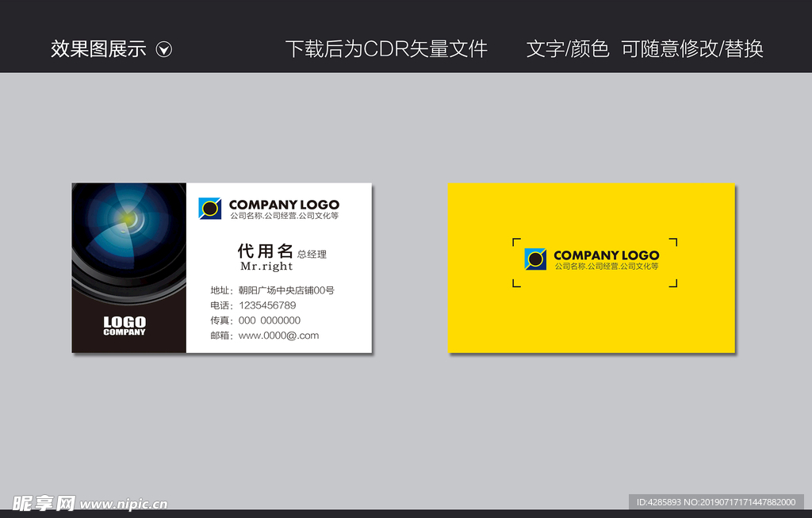
Task: Click the circled down-arrow beside 效果图展示
Action: pos(164,50)
